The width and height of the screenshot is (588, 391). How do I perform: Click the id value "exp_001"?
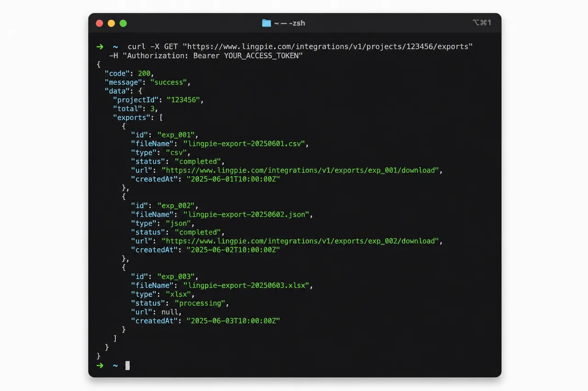[x=177, y=135]
